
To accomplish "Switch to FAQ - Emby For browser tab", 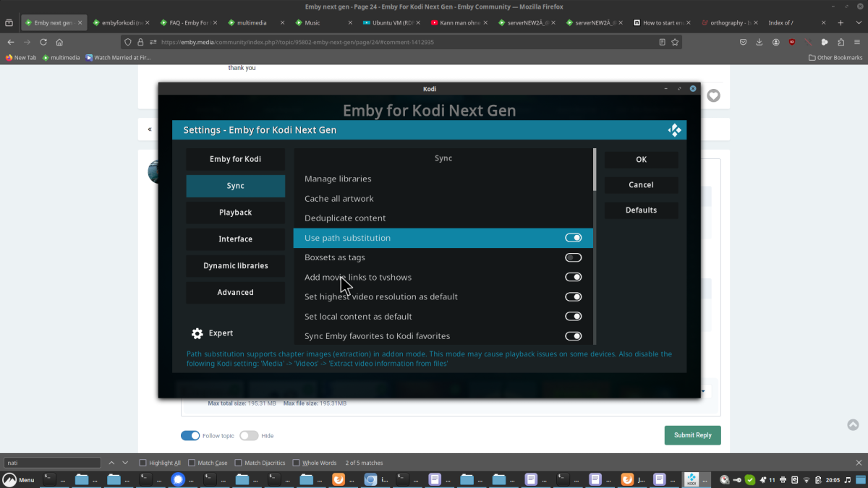I will click(188, 22).
